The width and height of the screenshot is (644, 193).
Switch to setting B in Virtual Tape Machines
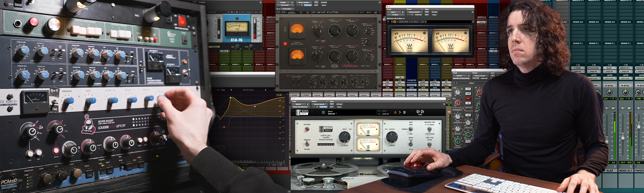point(404,112)
